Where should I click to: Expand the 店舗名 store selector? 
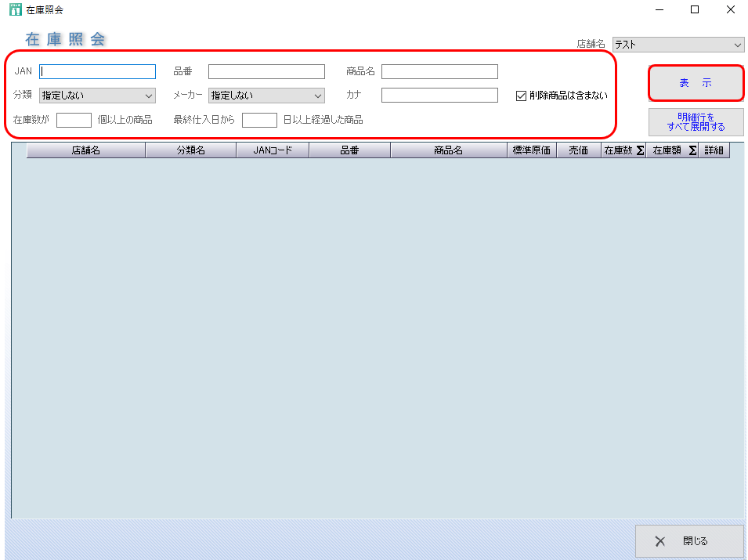click(x=678, y=45)
